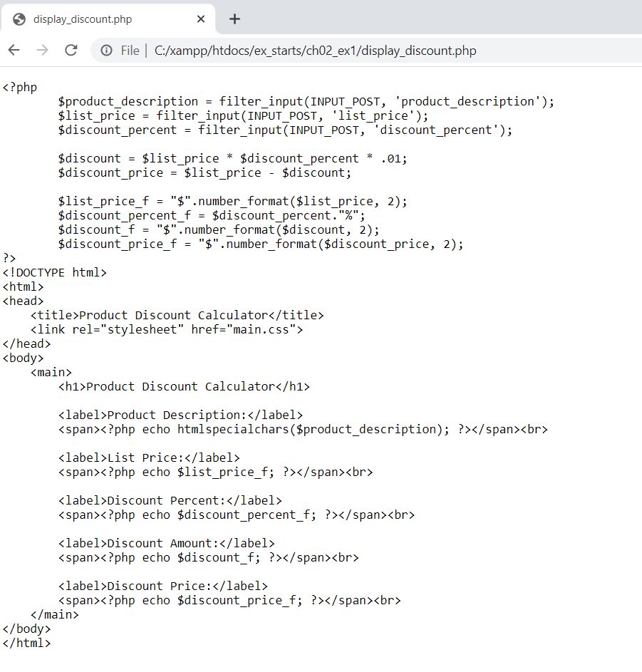The height and width of the screenshot is (672, 642).
Task: Click the forward navigation arrow
Action: [x=42, y=51]
